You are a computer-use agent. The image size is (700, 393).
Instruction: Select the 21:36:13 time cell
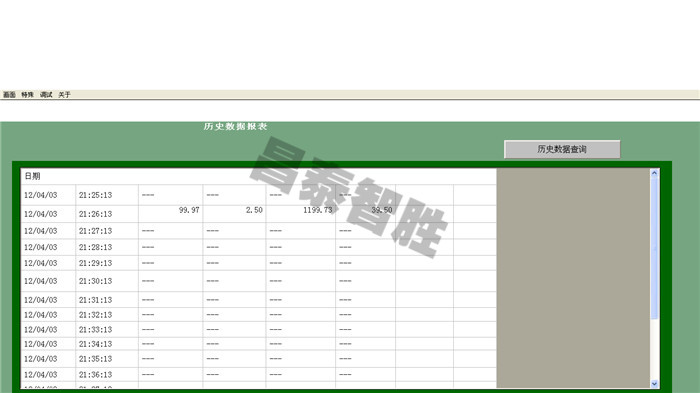107,375
